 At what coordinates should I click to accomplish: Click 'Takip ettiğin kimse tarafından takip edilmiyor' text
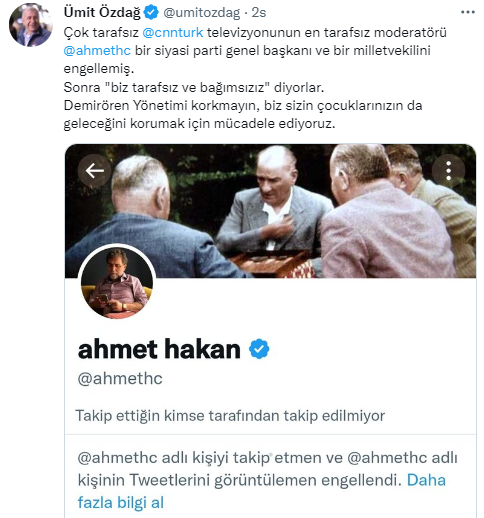(x=230, y=416)
